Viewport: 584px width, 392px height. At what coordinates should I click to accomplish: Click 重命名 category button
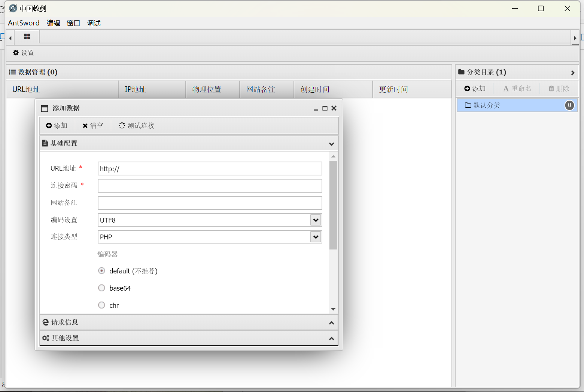tap(517, 89)
